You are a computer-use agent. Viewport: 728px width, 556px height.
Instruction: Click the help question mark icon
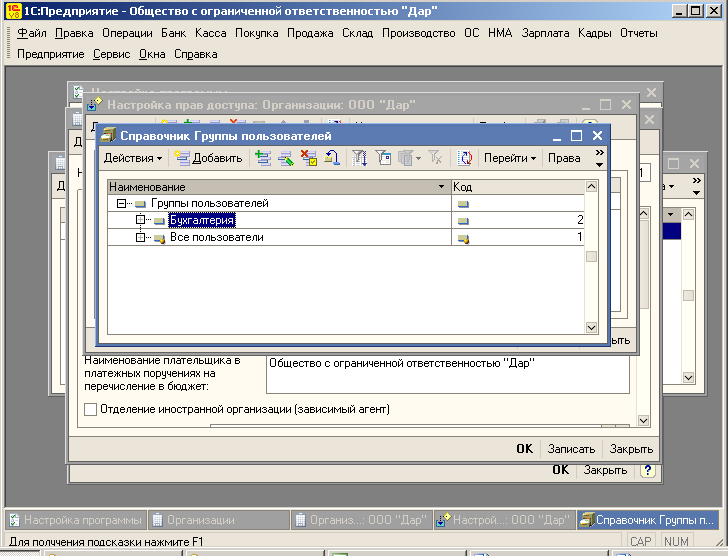tap(648, 470)
